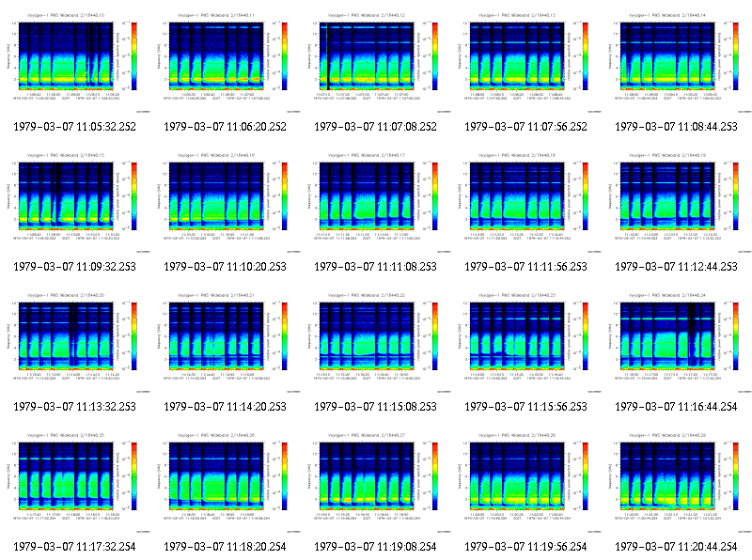Click the caption 1979-03-07 11:20:44.254

(x=676, y=547)
